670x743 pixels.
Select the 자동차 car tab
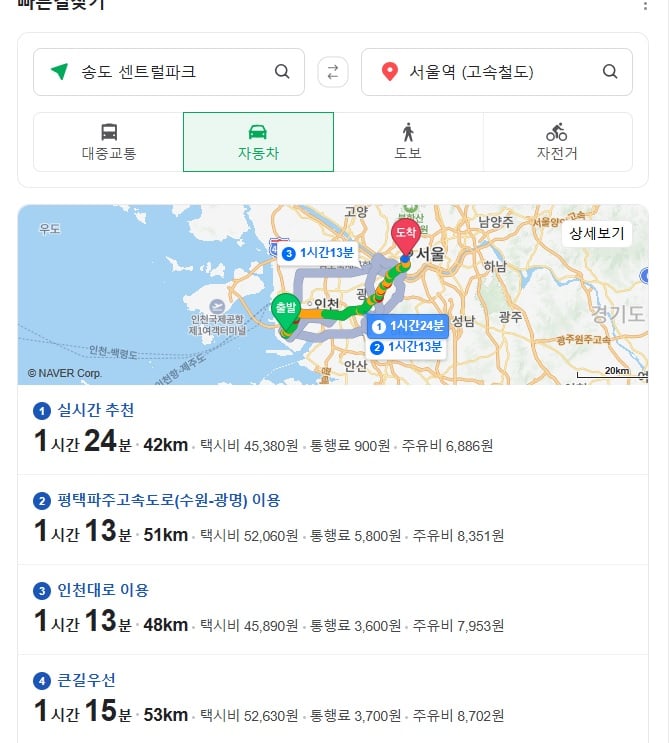258,142
